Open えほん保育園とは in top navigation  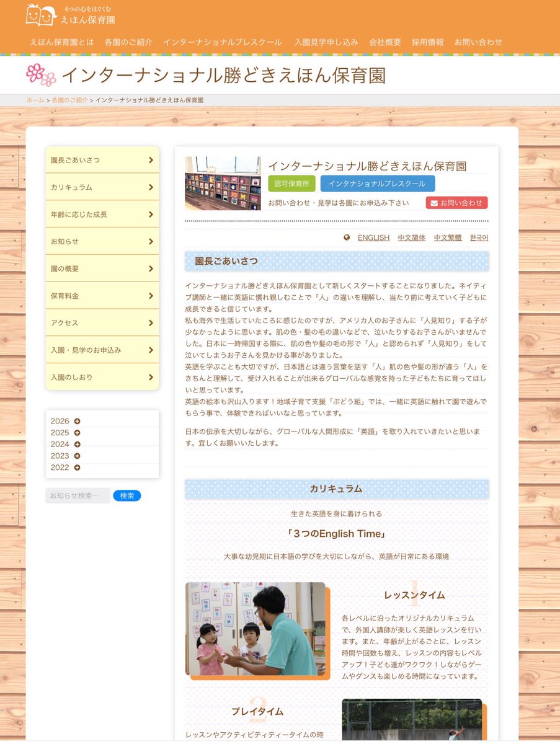tap(62, 42)
